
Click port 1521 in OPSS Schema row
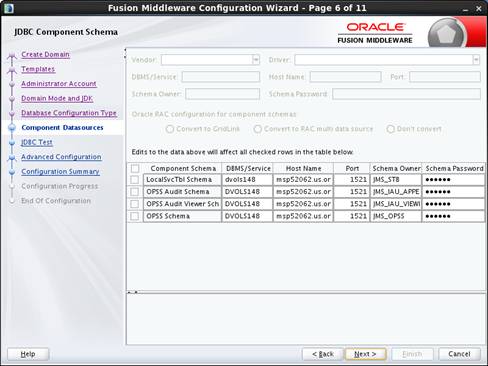pos(352,216)
